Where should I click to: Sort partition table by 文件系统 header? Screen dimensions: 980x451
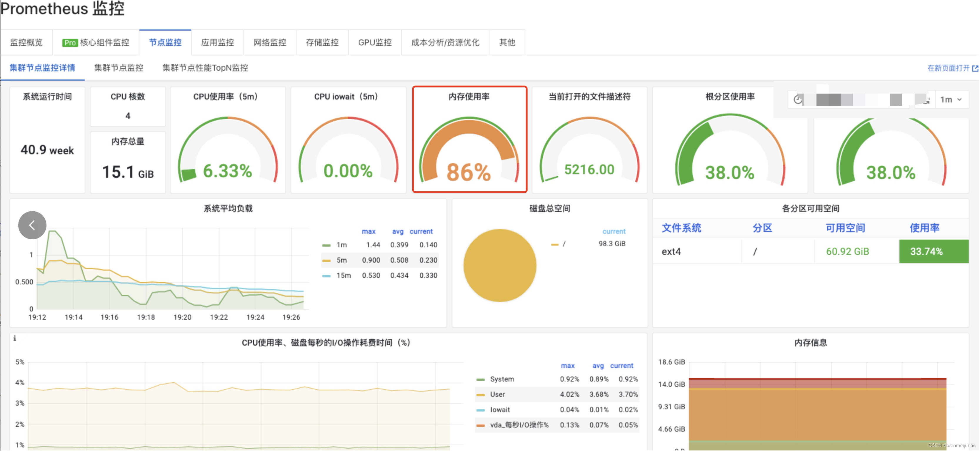click(681, 228)
